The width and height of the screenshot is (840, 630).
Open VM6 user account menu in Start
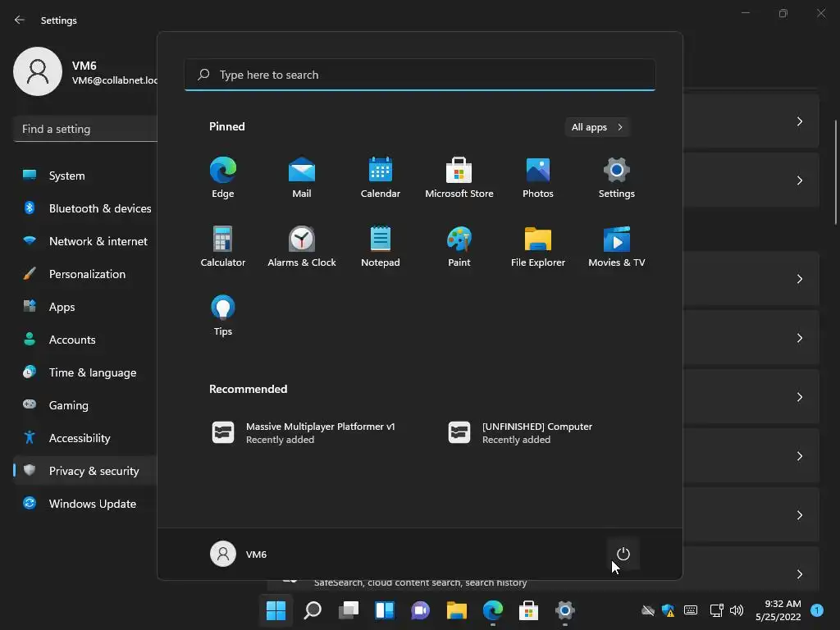coord(239,554)
